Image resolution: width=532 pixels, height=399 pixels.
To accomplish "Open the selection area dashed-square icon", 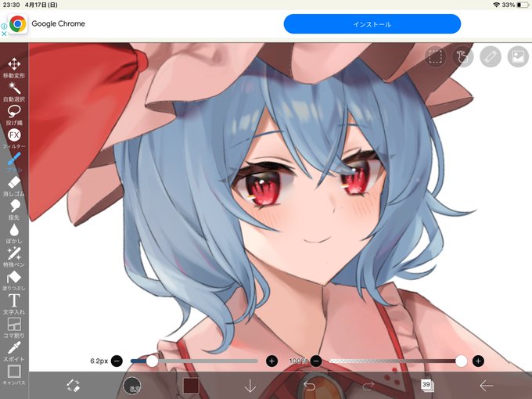I will (435, 56).
